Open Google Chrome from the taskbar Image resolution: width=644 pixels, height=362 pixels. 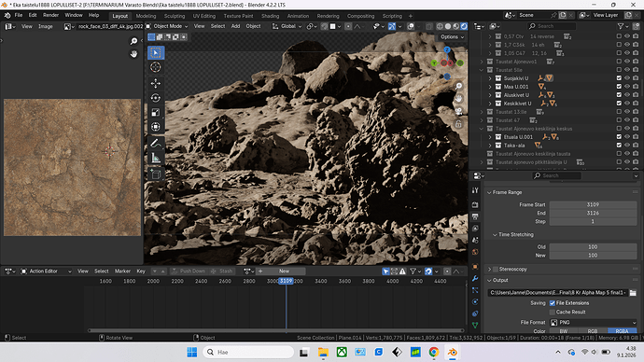(x=434, y=352)
